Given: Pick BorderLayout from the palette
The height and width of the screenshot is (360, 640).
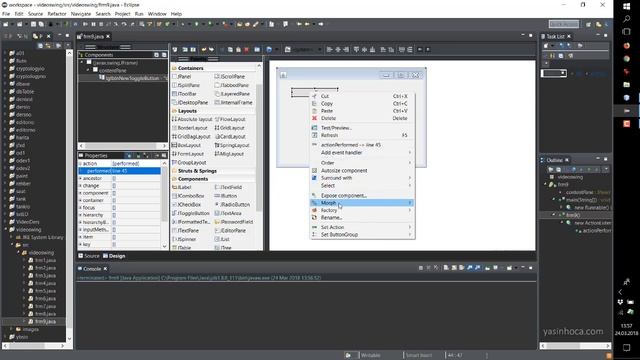Looking at the screenshot, I should [190, 128].
